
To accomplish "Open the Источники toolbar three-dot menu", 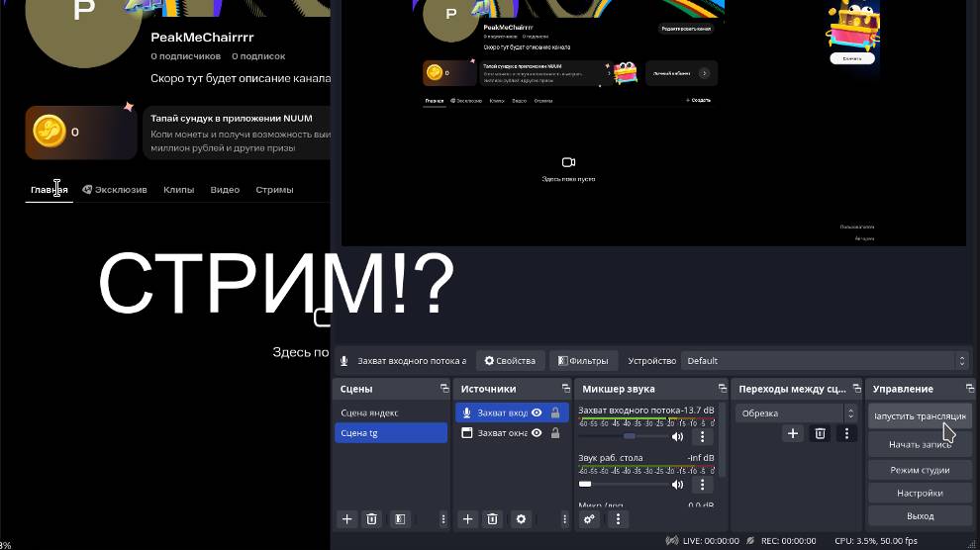I will click(564, 518).
